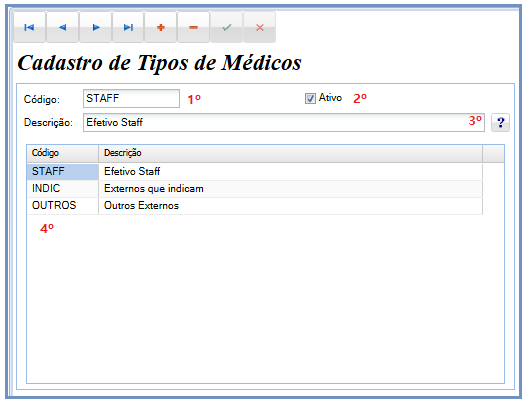Confirm changes with the green checkmark
The image size is (526, 404).
[226, 27]
